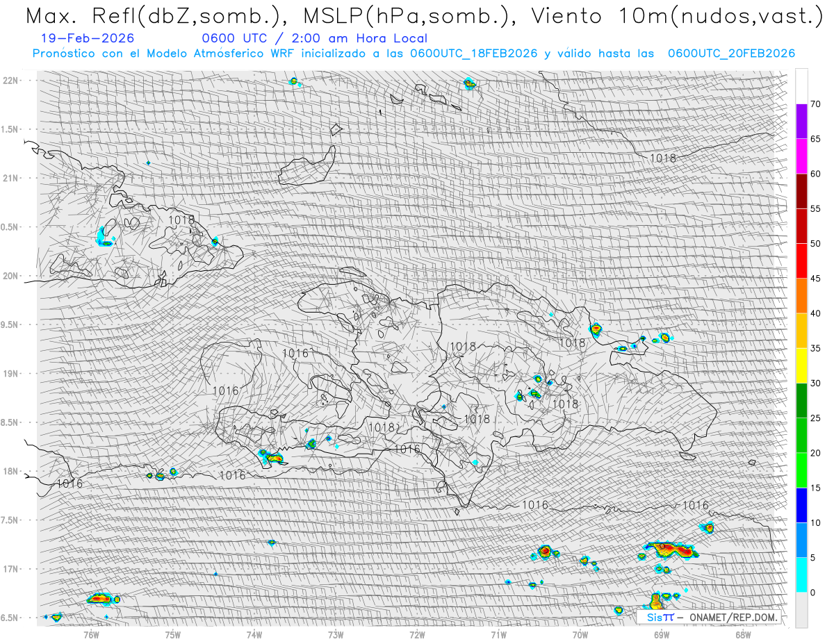Click the magenta 60–65 dBZ colorbar segment
Screen dimensions: 834x644
click(x=801, y=156)
